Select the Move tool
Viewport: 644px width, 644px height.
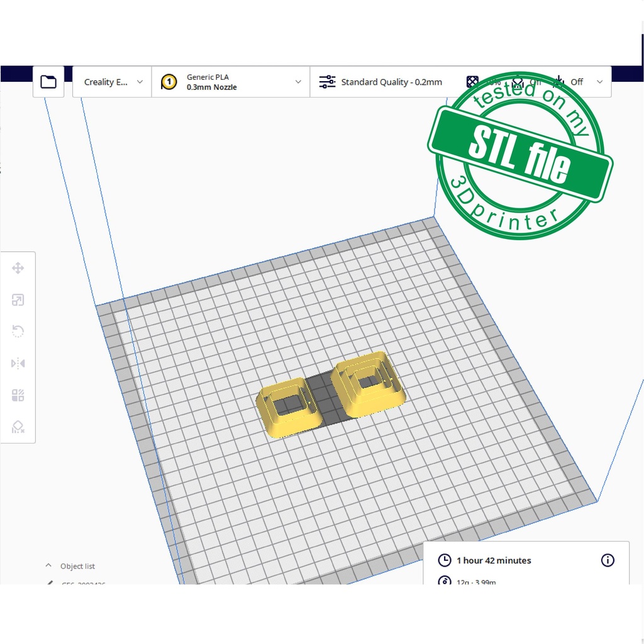(18, 269)
